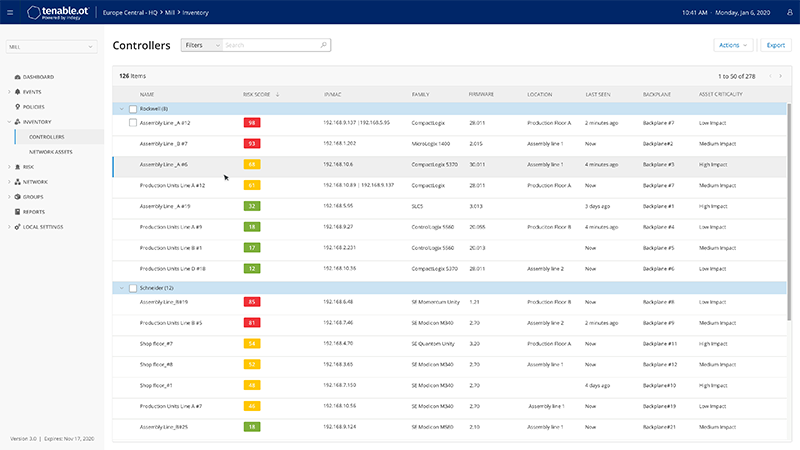
Task: Click the orange 68 risk score badge
Action: (252, 164)
